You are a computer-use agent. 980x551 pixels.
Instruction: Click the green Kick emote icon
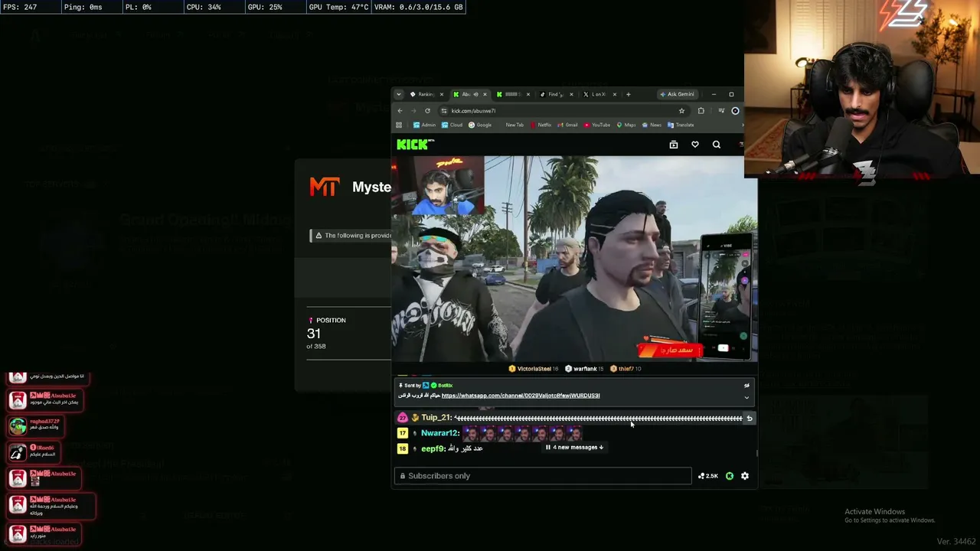[730, 476]
